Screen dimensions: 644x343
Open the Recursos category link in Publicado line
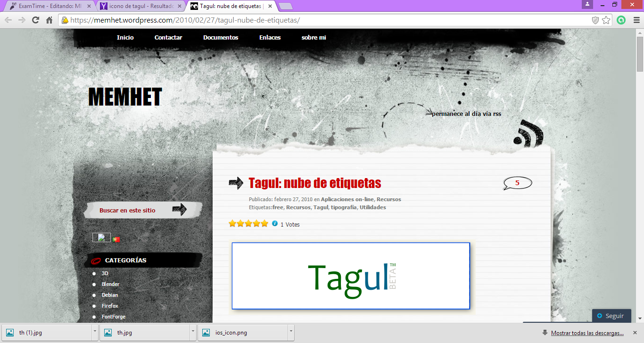(389, 199)
